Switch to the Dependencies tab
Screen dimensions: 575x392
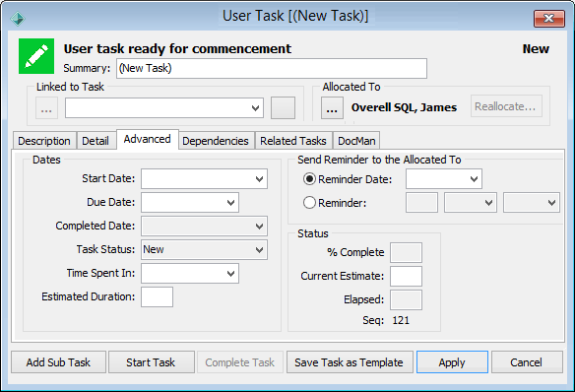click(x=216, y=141)
